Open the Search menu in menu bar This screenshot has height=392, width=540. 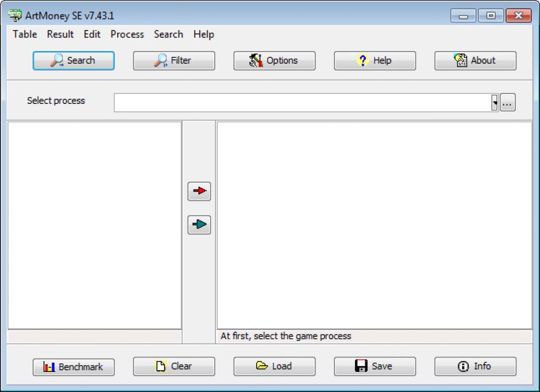pos(168,34)
